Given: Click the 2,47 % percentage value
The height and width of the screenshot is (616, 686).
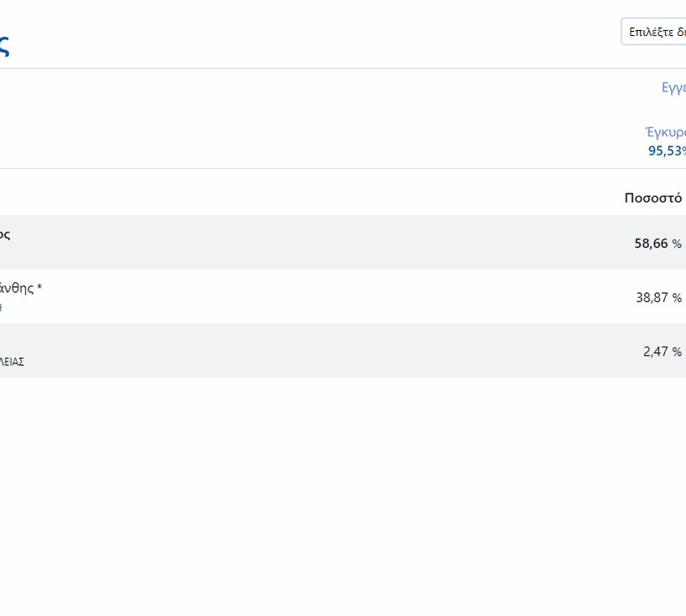Looking at the screenshot, I should pos(661,352).
